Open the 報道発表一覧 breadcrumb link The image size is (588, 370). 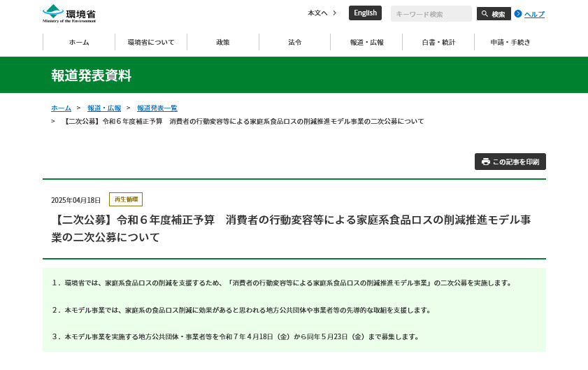(157, 108)
